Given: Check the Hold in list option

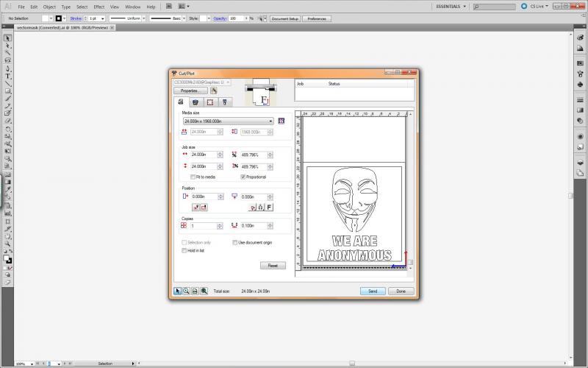Looking at the screenshot, I should pos(184,250).
